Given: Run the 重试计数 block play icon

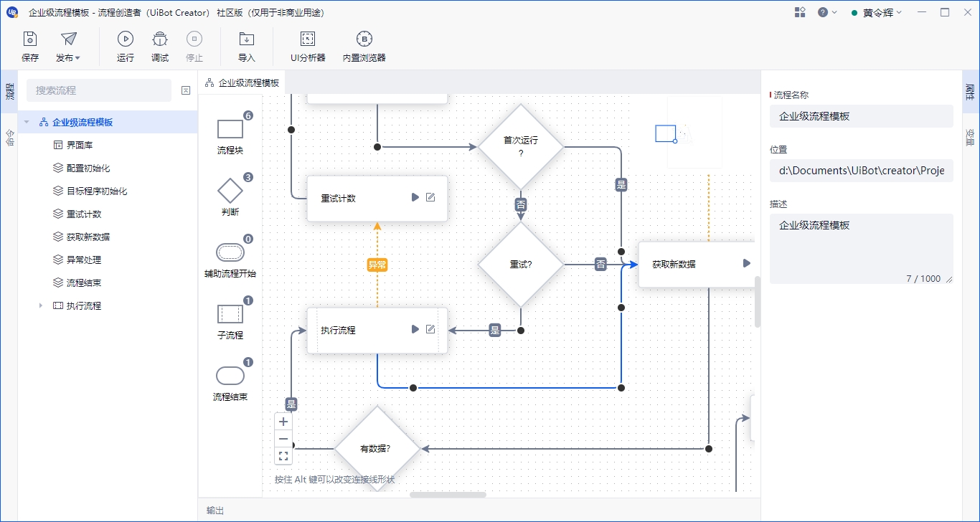Looking at the screenshot, I should (415, 197).
